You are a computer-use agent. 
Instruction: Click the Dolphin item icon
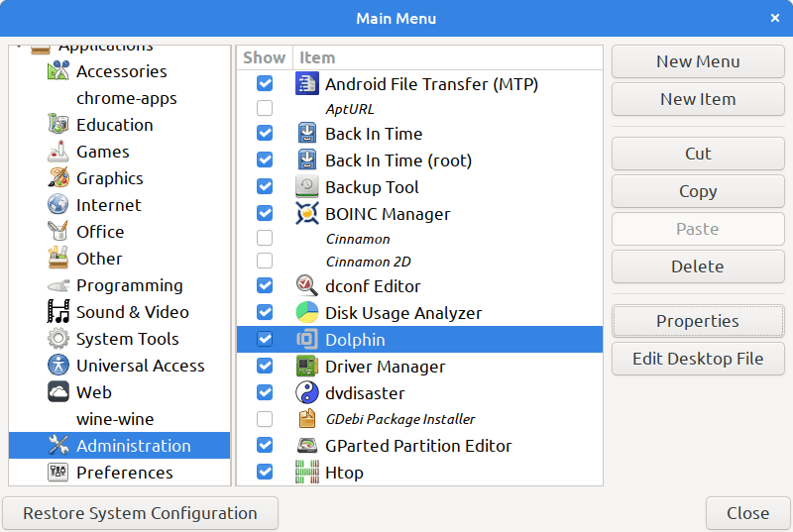(307, 340)
